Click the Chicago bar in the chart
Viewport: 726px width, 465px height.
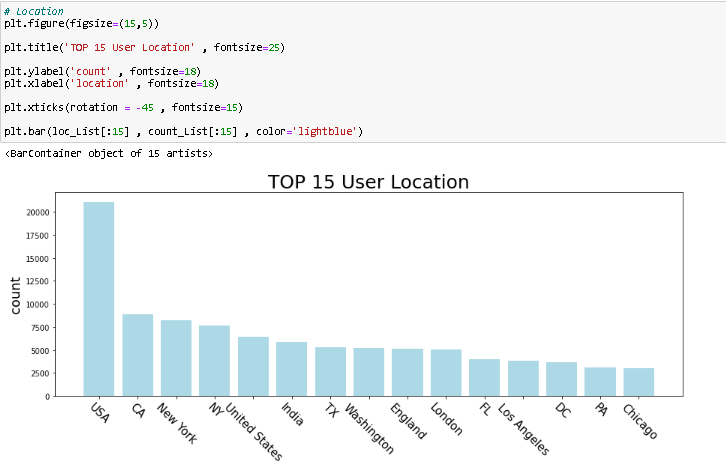coord(639,382)
